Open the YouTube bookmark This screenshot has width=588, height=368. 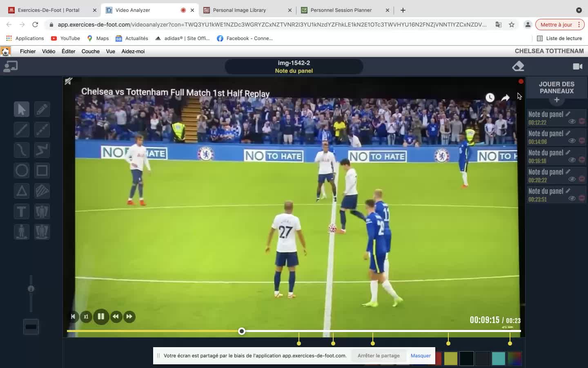pyautogui.click(x=65, y=38)
